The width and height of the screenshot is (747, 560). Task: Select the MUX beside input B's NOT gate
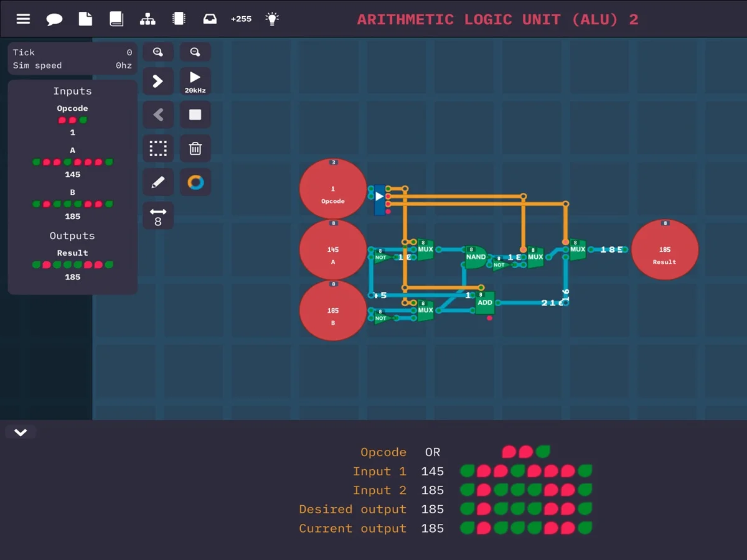point(425,310)
